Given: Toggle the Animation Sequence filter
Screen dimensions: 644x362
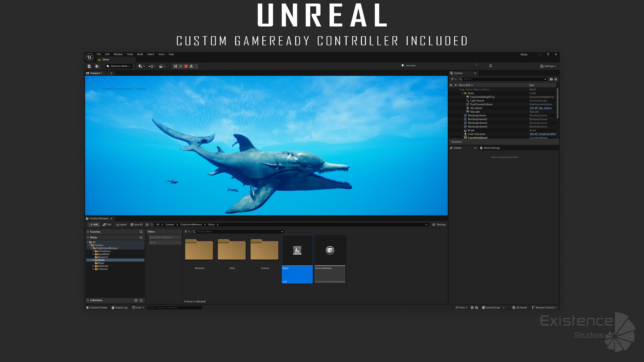Looking at the screenshot, I should [x=164, y=237].
